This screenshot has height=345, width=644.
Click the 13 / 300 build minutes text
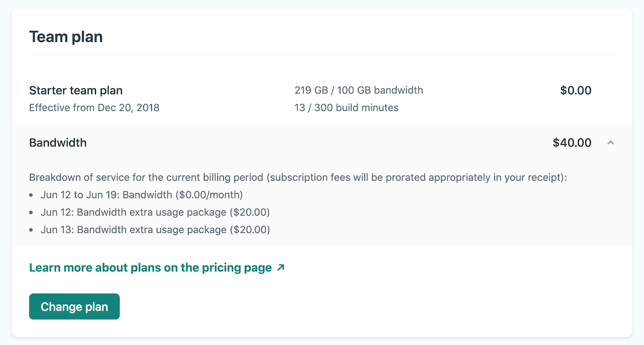pos(346,107)
